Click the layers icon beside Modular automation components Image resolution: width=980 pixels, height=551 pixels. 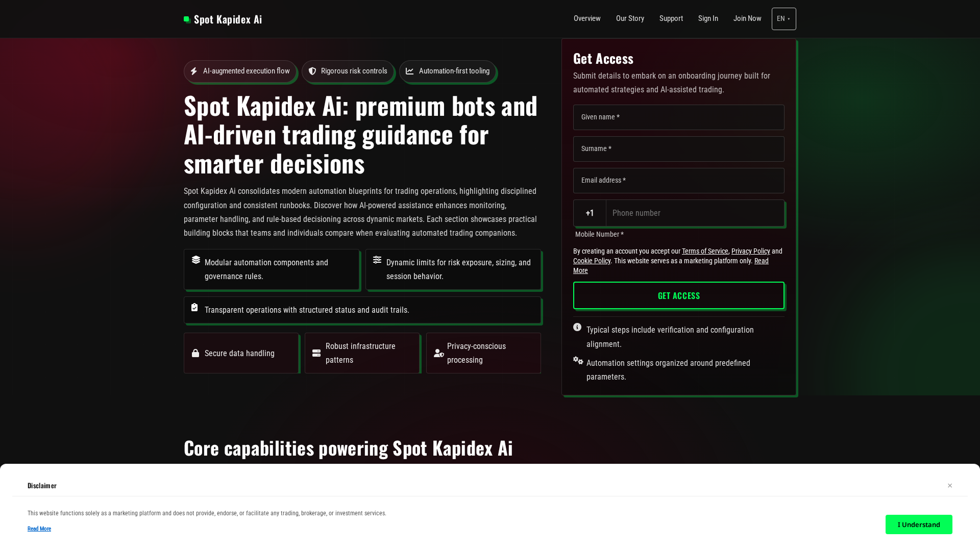(x=196, y=260)
